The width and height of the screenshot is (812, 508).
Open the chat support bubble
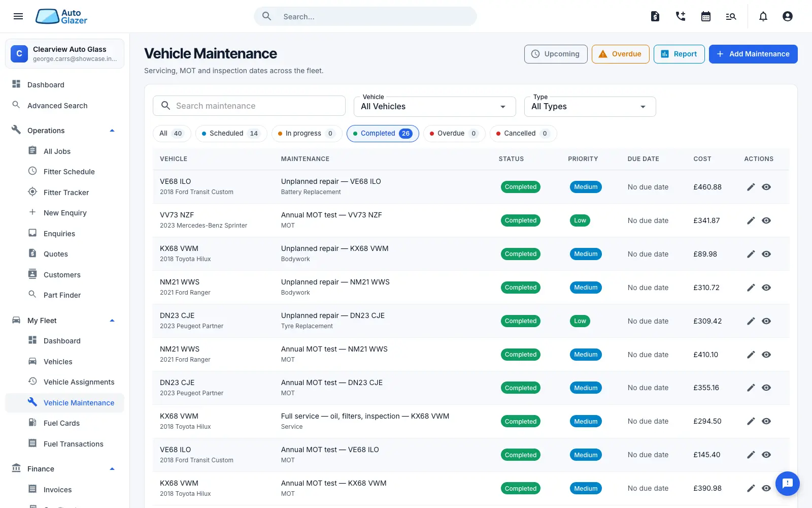coord(788,483)
